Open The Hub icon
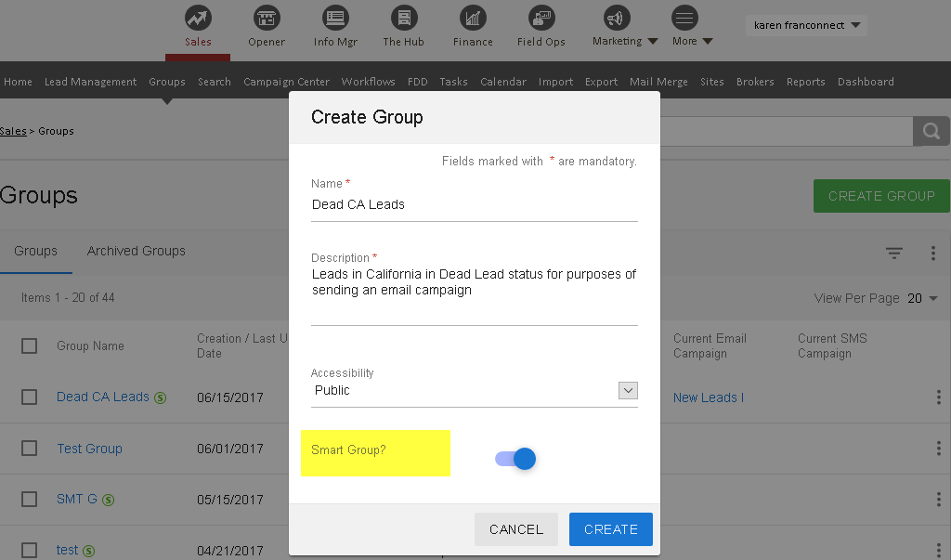Viewport: 951px width, 560px height. [403, 19]
